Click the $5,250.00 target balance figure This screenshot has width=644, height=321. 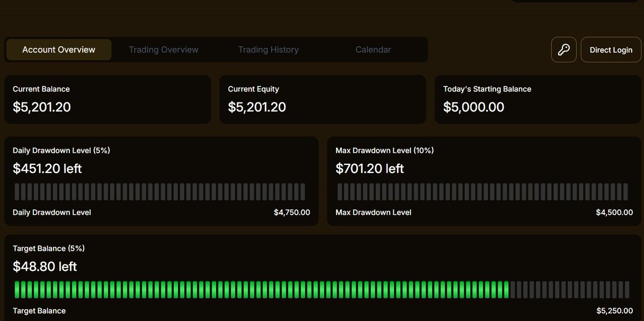(x=614, y=311)
